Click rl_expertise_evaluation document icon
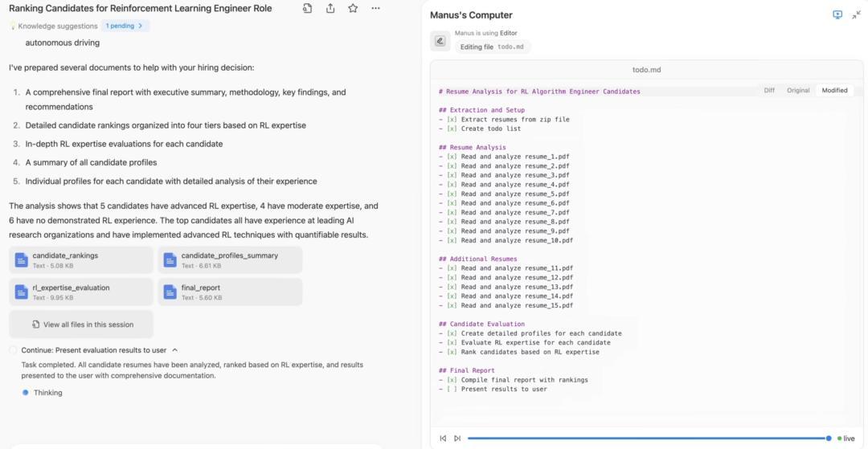This screenshot has height=449, width=868. click(21, 292)
